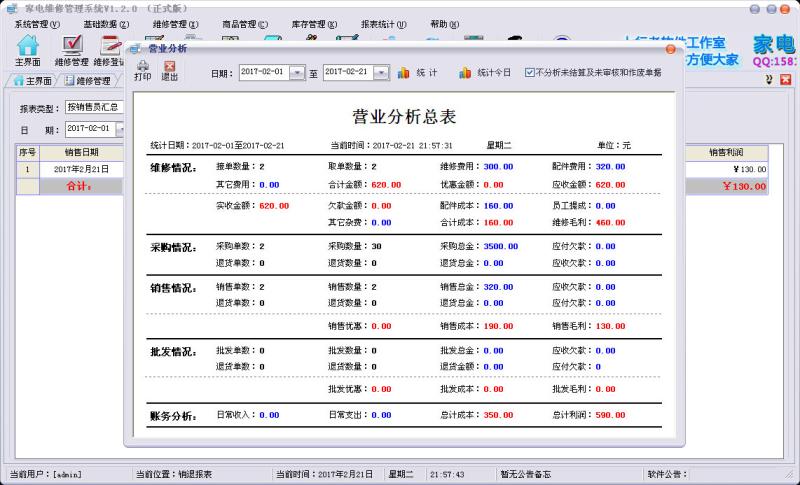This screenshot has height=485, width=800.
Task: Open the 帮助 menu
Action: tap(444, 24)
